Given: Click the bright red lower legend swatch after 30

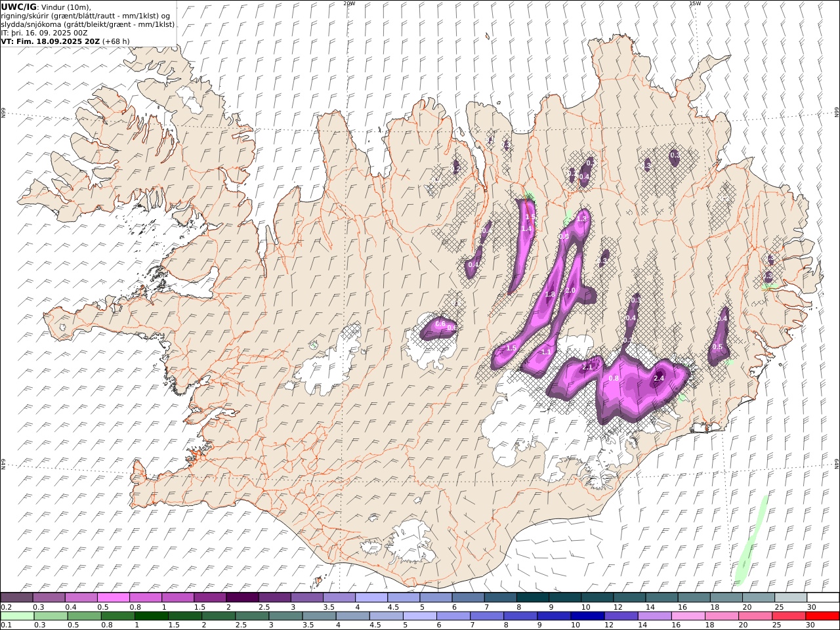Looking at the screenshot, I should tap(823, 616).
